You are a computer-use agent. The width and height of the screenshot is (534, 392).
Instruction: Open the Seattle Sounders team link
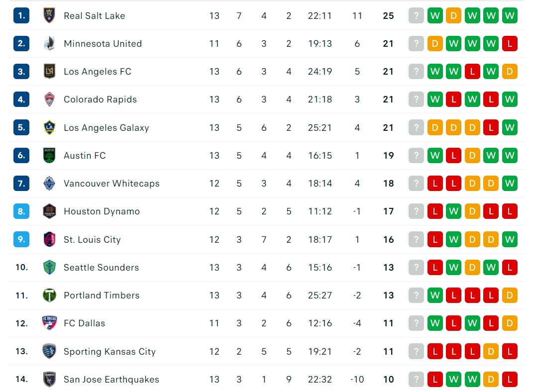click(x=101, y=268)
